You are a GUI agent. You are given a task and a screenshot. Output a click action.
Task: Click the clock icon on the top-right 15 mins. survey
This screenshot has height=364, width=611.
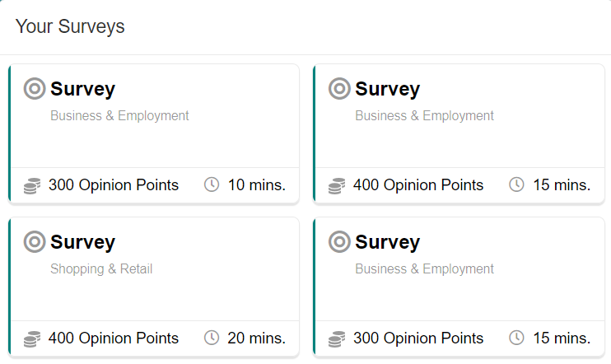[x=516, y=184]
